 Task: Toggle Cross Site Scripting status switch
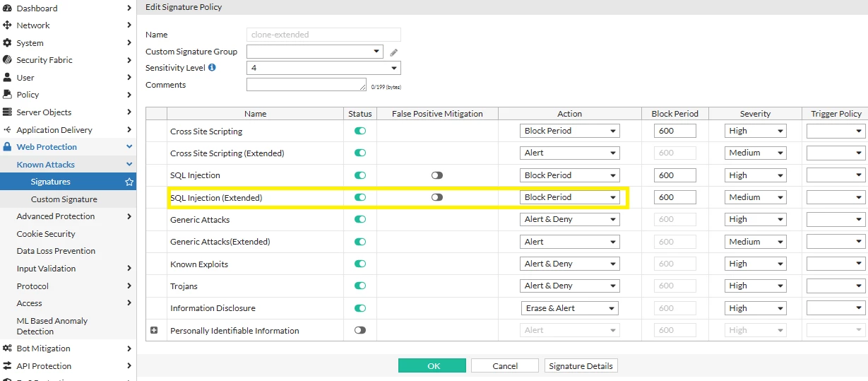coord(360,131)
